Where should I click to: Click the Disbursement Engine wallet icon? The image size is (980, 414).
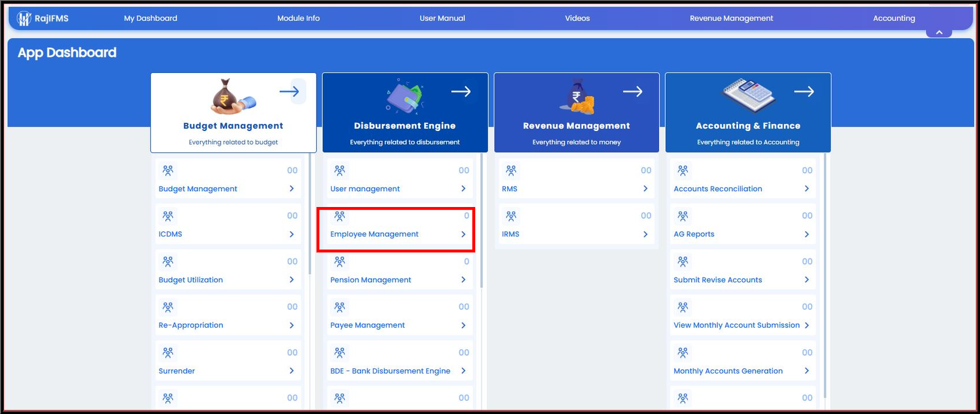tap(405, 97)
